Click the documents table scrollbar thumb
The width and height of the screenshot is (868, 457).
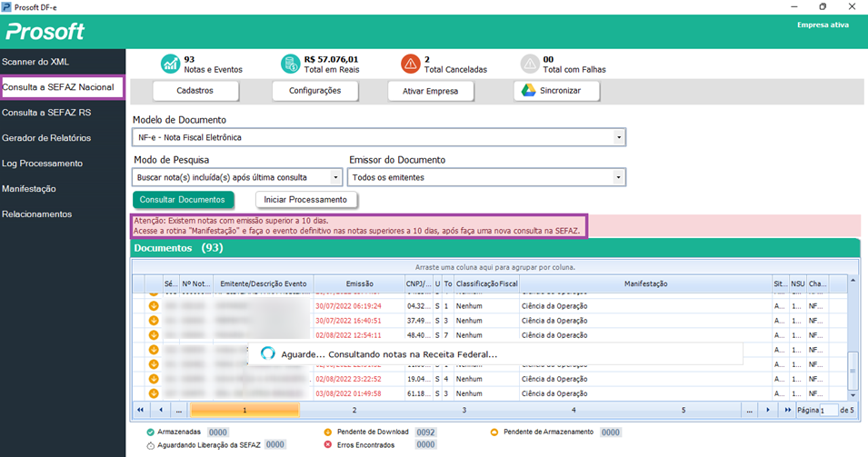click(x=853, y=371)
